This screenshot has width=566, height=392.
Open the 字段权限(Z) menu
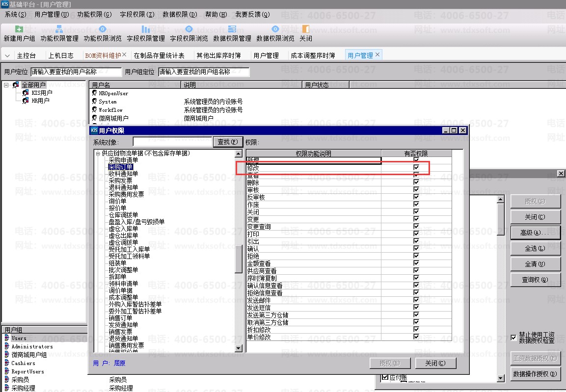tap(137, 14)
